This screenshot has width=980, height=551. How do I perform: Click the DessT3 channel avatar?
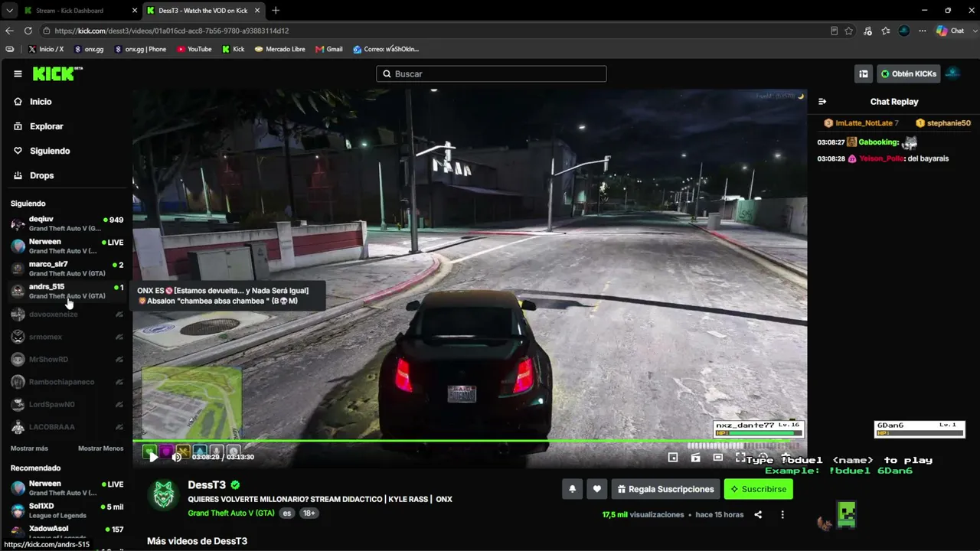[x=162, y=495]
